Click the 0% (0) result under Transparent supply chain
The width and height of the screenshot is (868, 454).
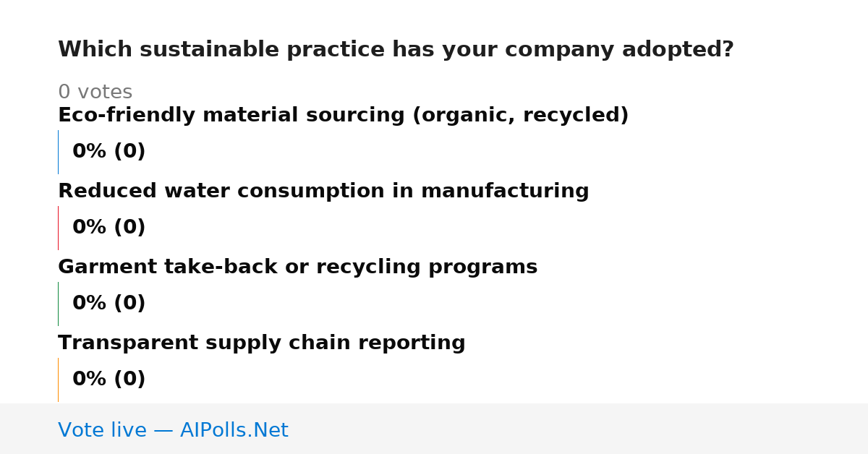pos(109,380)
